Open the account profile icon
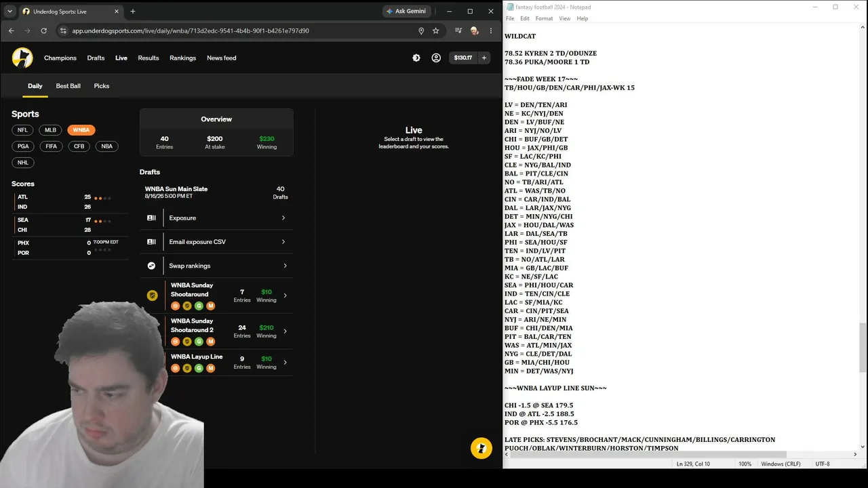Screen dimensions: 868x488 (436, 58)
